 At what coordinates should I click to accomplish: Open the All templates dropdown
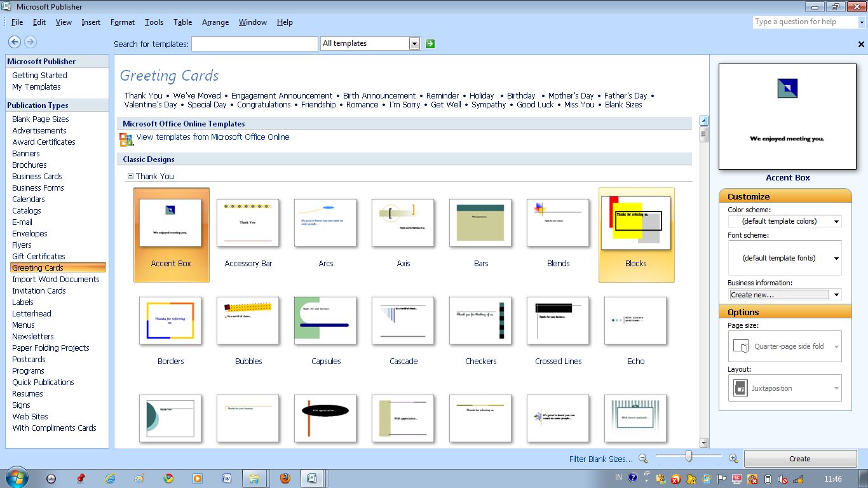click(414, 44)
